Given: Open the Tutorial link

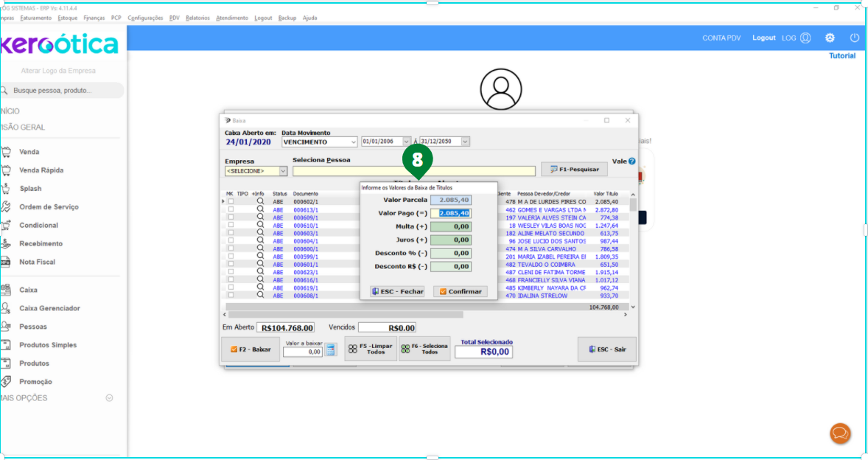Looking at the screenshot, I should [842, 56].
